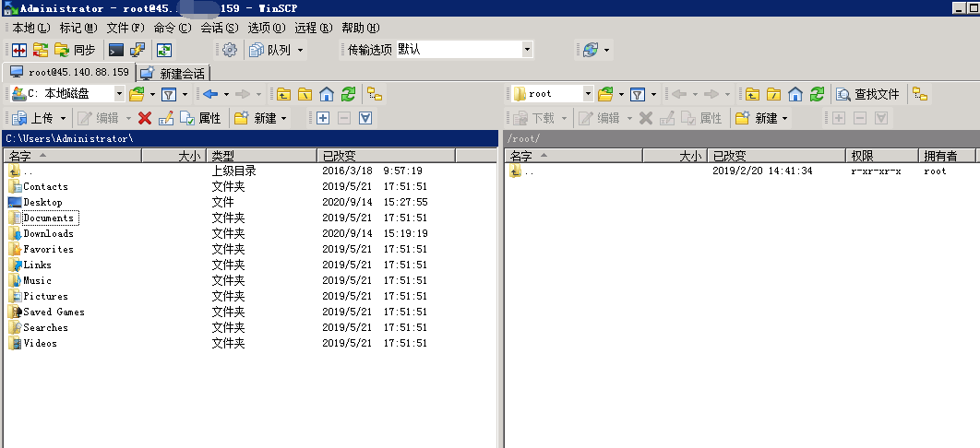980x448 pixels.
Task: Open the 新建会话 tab
Action: click(x=173, y=74)
